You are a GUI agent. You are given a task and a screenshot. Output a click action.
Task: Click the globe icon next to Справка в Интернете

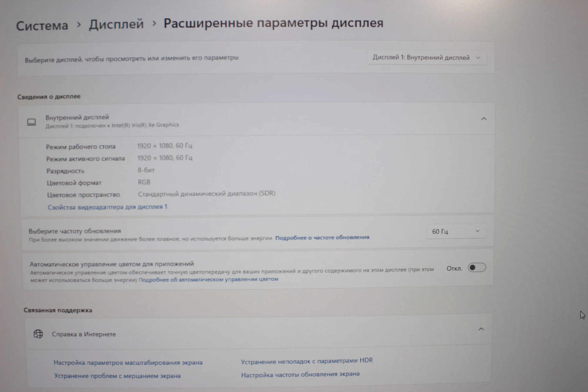(x=38, y=334)
